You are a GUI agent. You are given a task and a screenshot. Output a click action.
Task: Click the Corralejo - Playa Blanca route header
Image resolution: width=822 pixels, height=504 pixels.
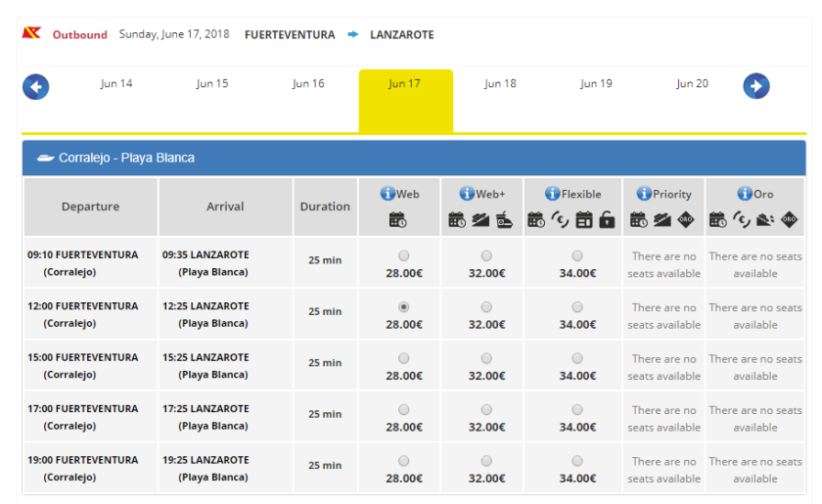pos(125,158)
